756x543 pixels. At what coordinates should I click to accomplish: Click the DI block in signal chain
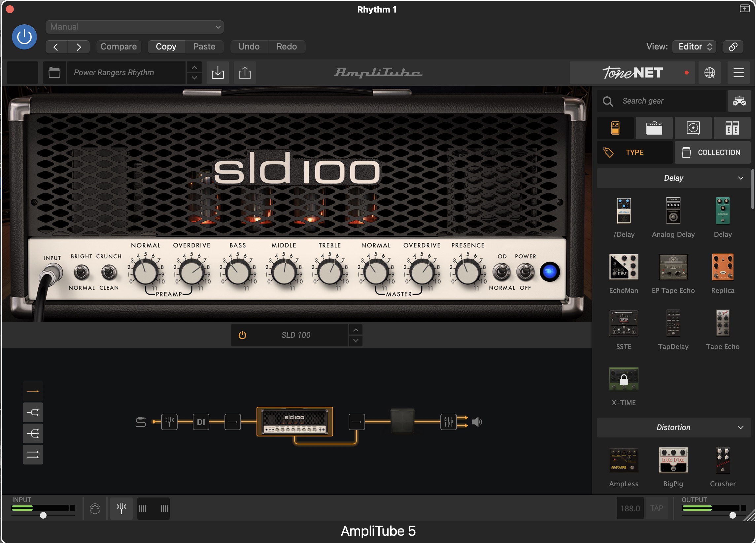click(201, 422)
